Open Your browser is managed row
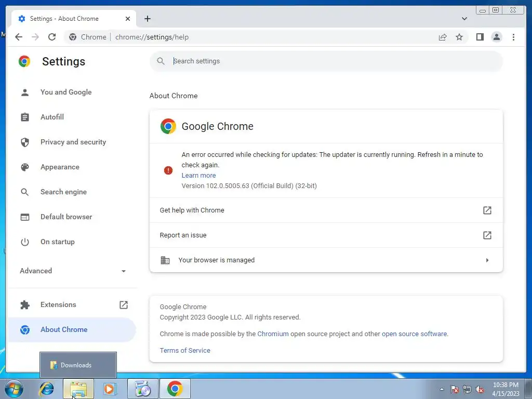This screenshot has height=399, width=532. click(326, 260)
